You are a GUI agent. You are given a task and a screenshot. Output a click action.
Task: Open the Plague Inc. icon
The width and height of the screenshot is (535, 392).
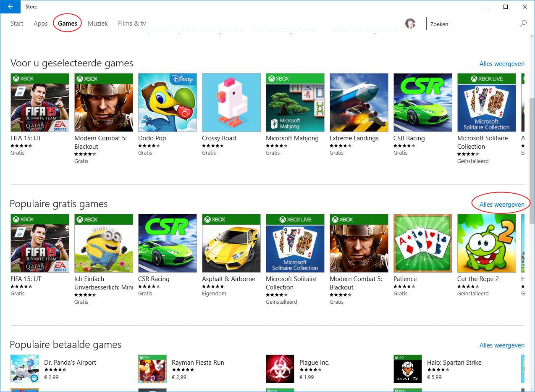click(x=280, y=369)
